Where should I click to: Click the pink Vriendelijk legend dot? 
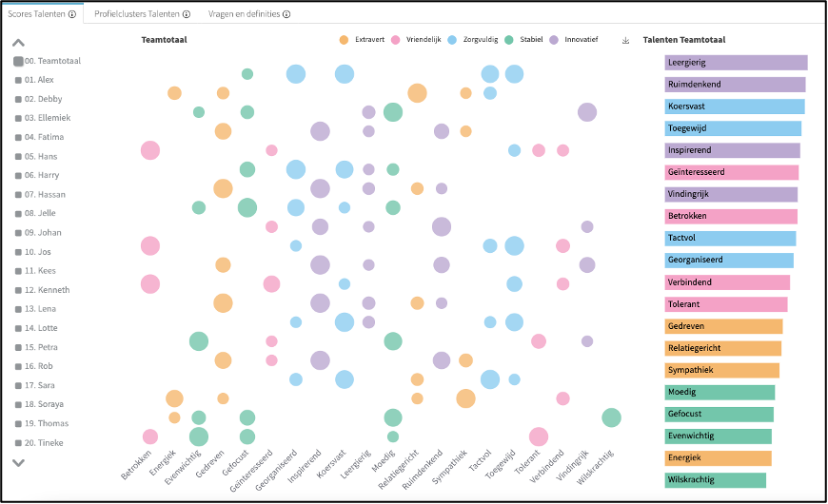click(395, 40)
